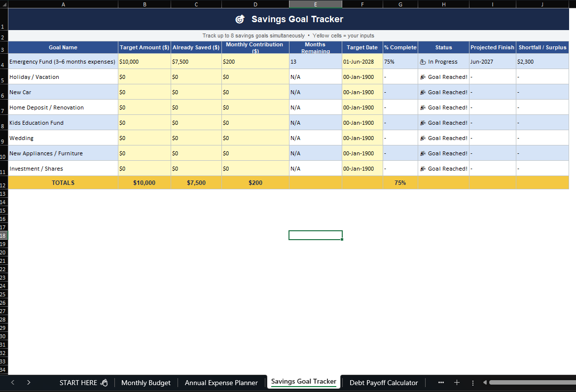Click the In Progress status cell

click(x=443, y=62)
